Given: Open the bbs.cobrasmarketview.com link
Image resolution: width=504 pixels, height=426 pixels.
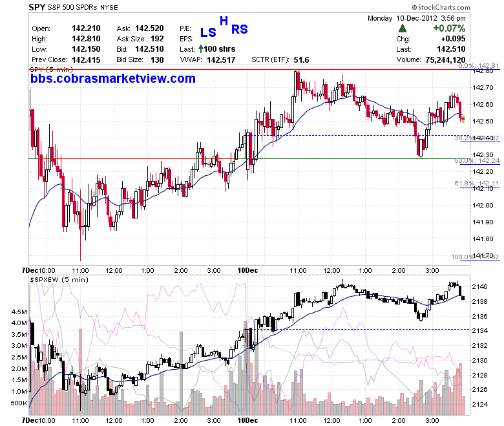Looking at the screenshot, I should point(113,78).
